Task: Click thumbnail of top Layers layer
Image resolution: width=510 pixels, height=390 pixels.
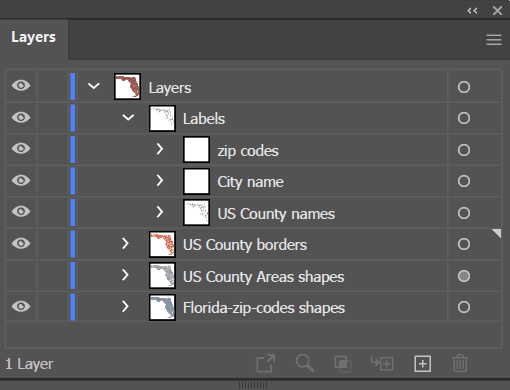Action: click(127, 86)
